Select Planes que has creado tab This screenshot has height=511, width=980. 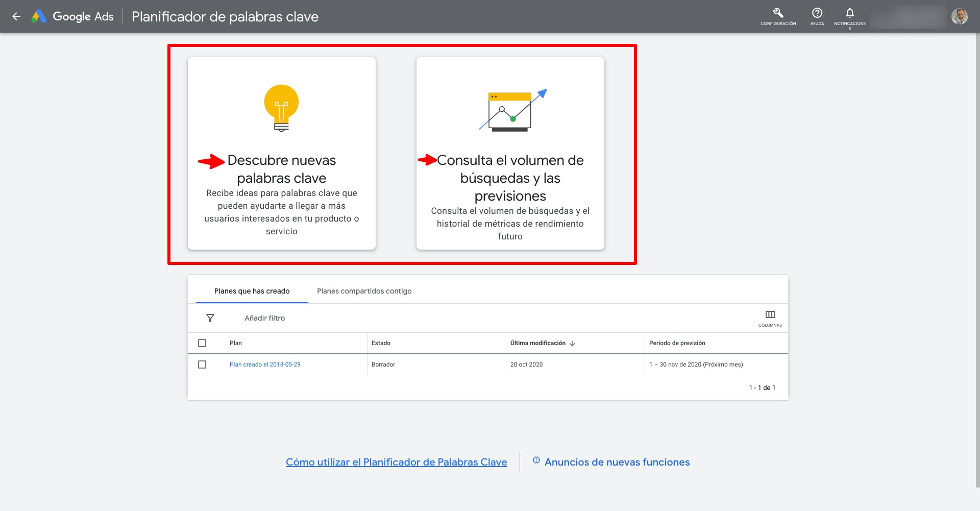[x=252, y=291]
